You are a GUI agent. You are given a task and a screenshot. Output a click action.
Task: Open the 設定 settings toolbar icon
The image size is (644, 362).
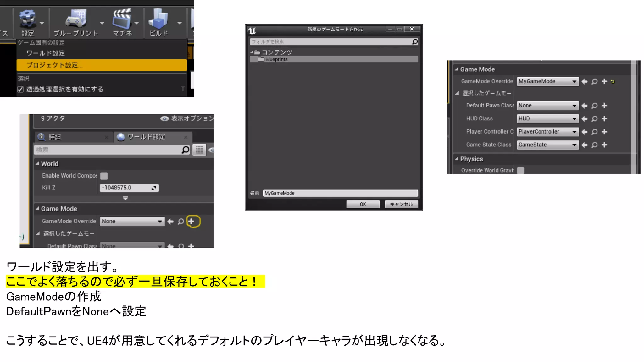(x=27, y=22)
